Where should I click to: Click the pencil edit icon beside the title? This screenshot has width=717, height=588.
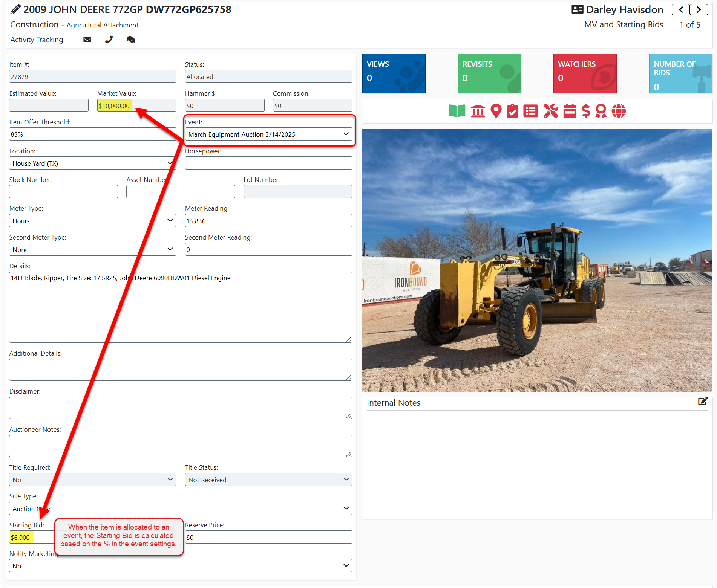tap(15, 9)
